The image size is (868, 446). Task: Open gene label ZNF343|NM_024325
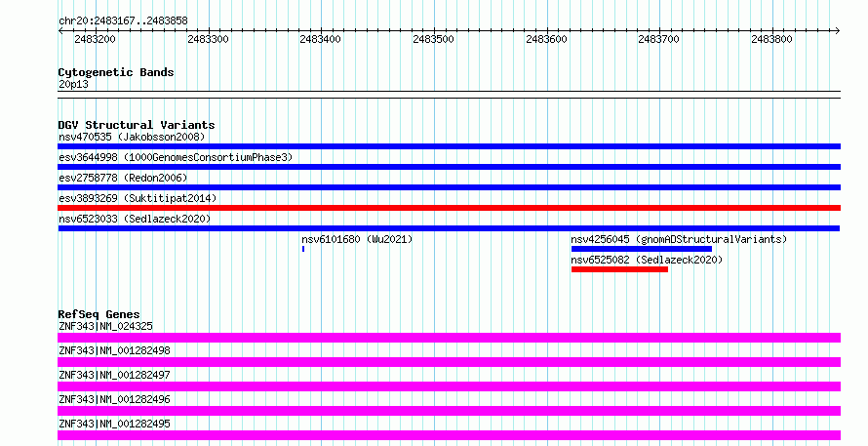point(105,326)
